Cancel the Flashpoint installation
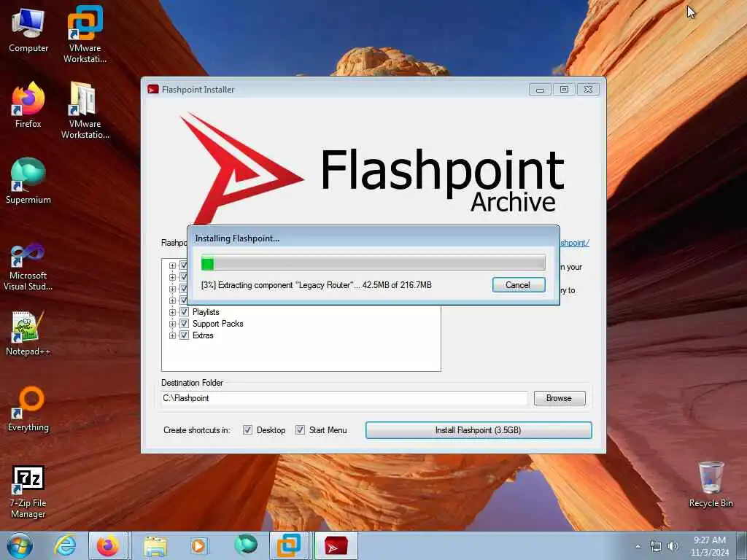Viewport: 747px width, 560px height. pos(519,285)
